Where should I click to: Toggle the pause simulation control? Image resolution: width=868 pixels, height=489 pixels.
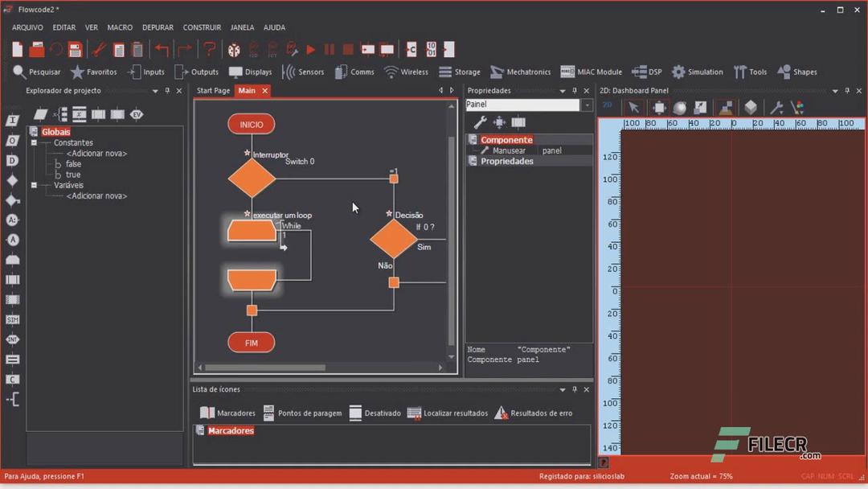pyautogui.click(x=329, y=48)
